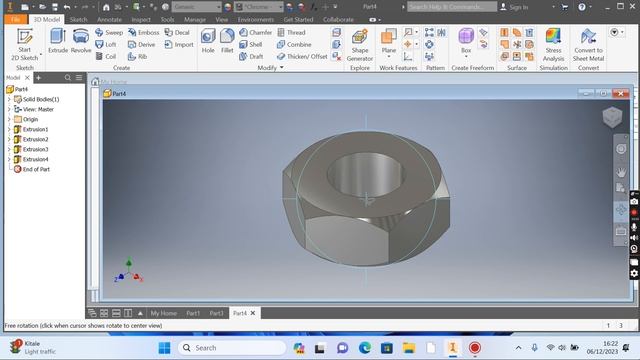Select the Hole tool
The width and height of the screenshot is (640, 360).
(x=208, y=41)
